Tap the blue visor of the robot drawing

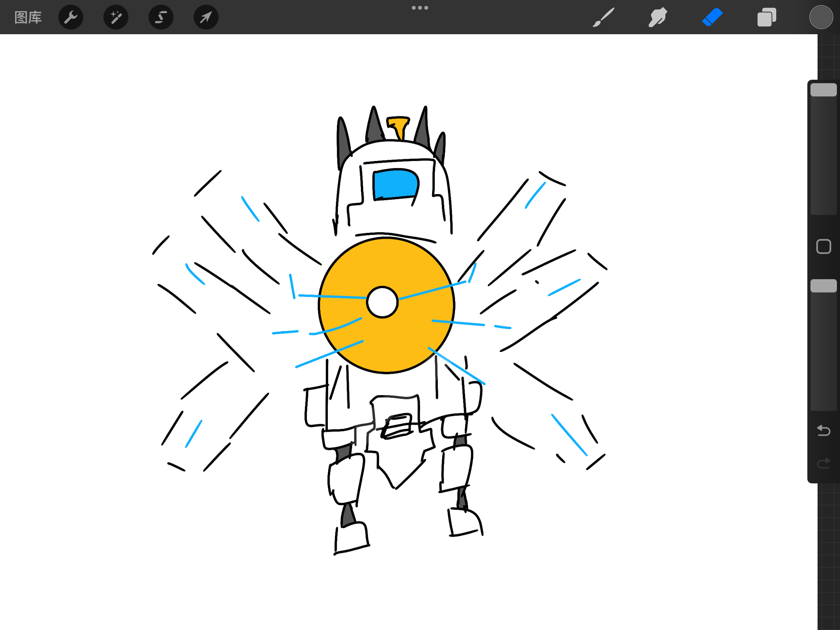coord(395,184)
